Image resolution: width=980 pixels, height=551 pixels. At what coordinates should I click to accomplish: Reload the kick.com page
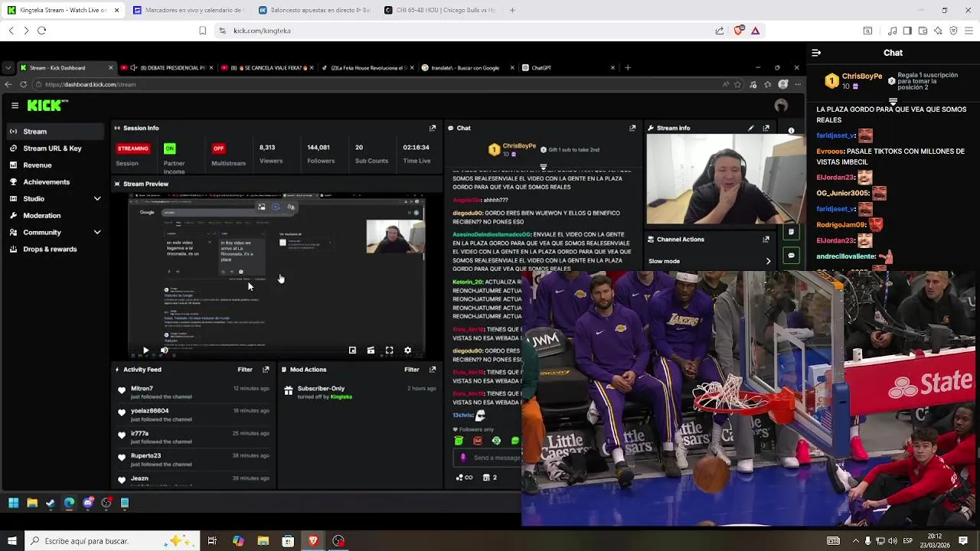(41, 31)
